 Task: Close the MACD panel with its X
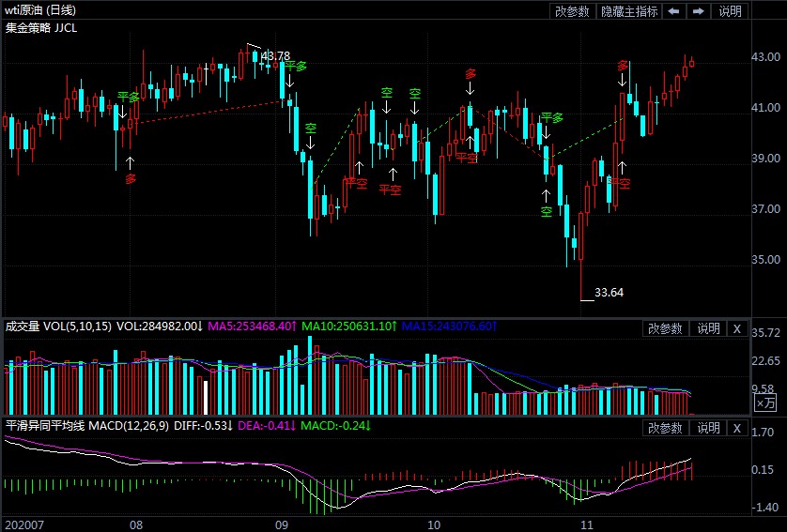[737, 428]
